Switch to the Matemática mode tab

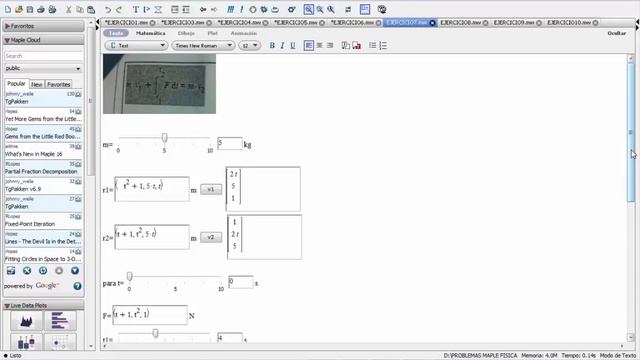pos(151,33)
